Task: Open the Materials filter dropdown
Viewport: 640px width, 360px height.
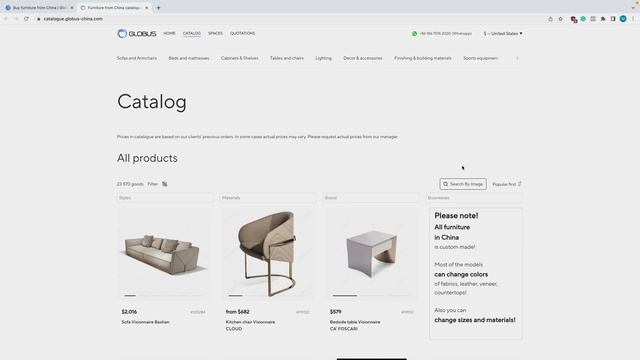Action: pos(268,198)
